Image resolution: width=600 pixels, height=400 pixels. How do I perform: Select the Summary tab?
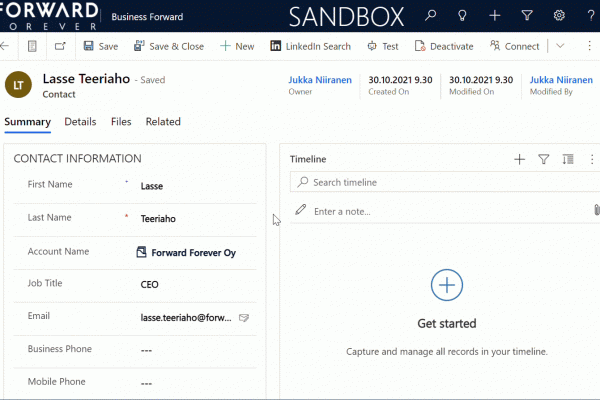28,122
